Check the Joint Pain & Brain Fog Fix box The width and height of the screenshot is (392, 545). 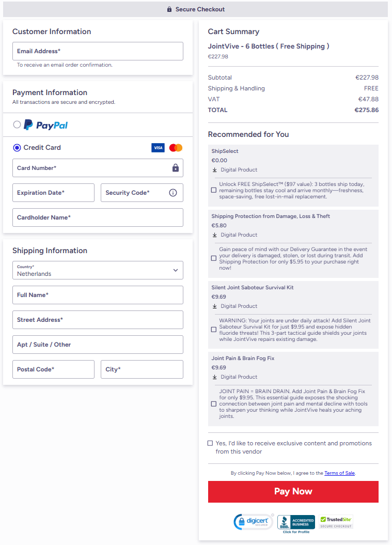[x=213, y=403]
